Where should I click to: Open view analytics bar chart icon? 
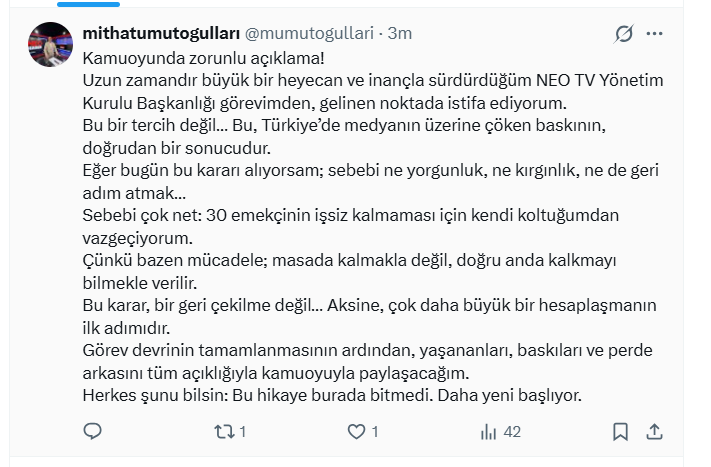490,431
